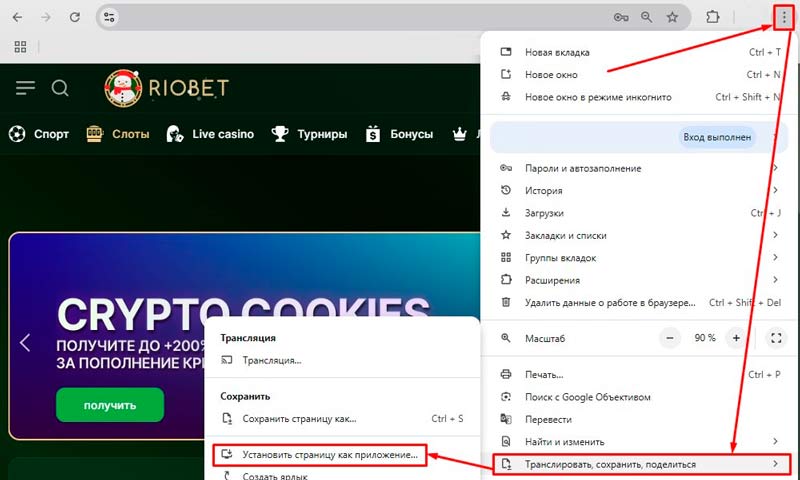Open the Турниры navigation tab
The height and width of the screenshot is (480, 800).
point(309,134)
